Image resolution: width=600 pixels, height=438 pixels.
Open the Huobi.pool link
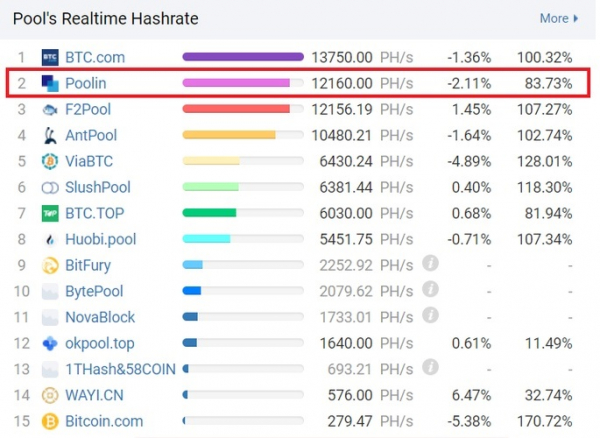click(101, 239)
